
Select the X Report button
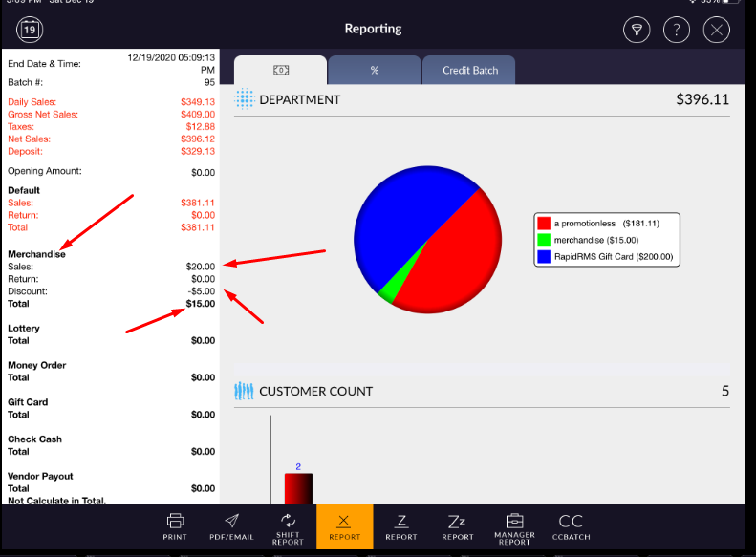click(345, 526)
